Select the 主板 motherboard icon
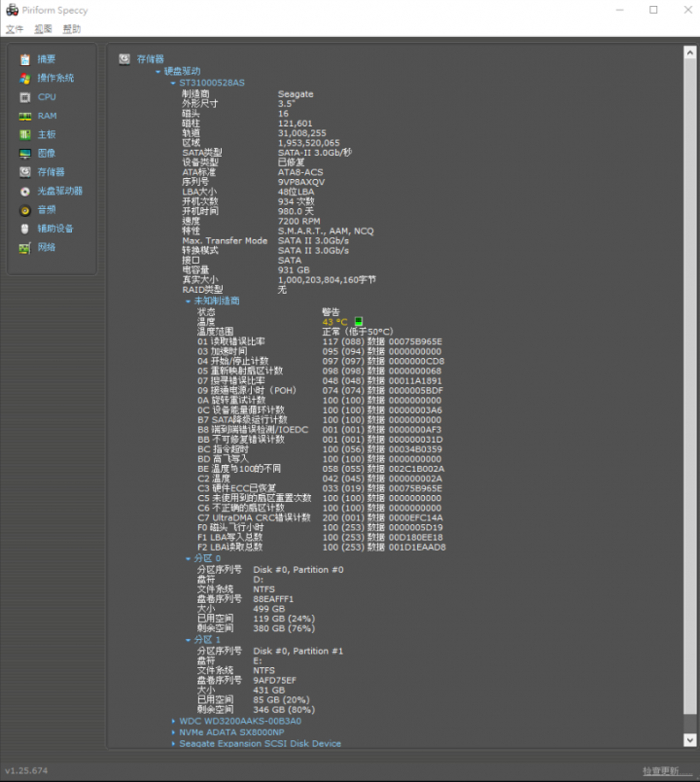 pos(25,134)
